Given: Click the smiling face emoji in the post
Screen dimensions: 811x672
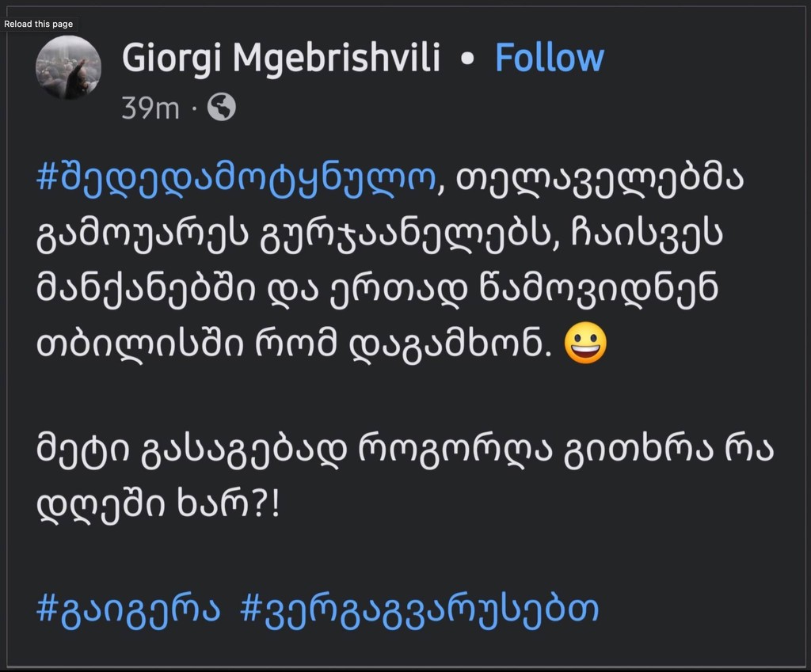Looking at the screenshot, I should coord(588,344).
